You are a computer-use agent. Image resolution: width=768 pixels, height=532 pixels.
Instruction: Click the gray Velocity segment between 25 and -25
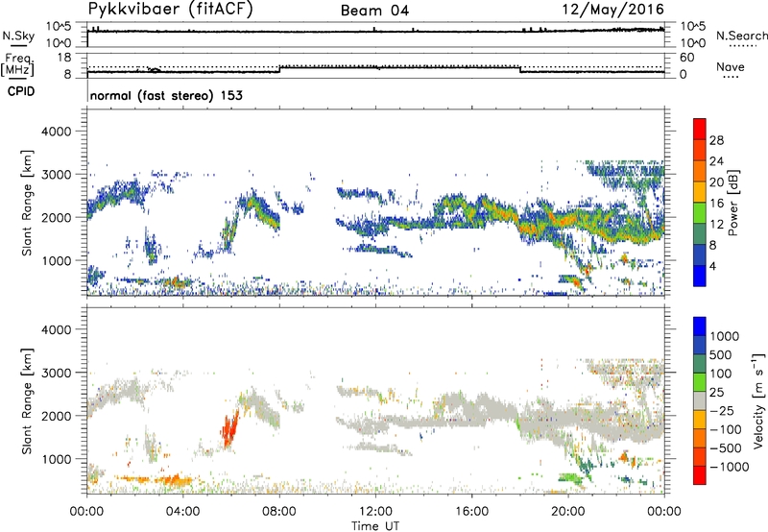coord(700,400)
